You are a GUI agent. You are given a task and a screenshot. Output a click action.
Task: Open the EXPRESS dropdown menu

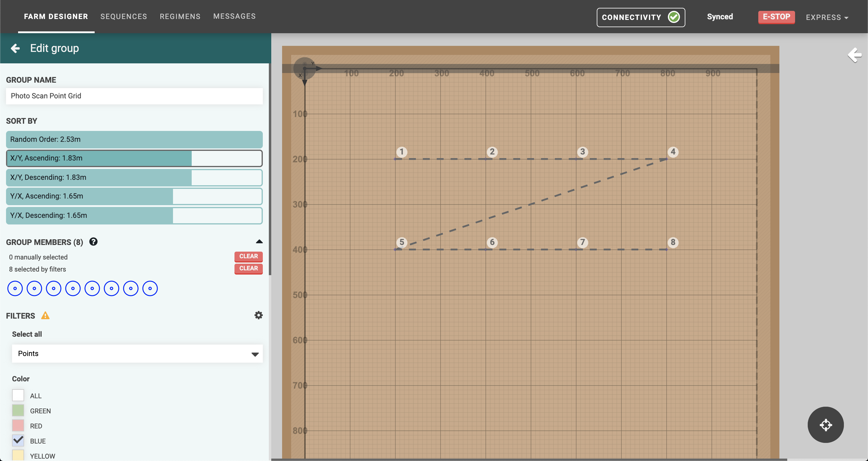(x=827, y=17)
